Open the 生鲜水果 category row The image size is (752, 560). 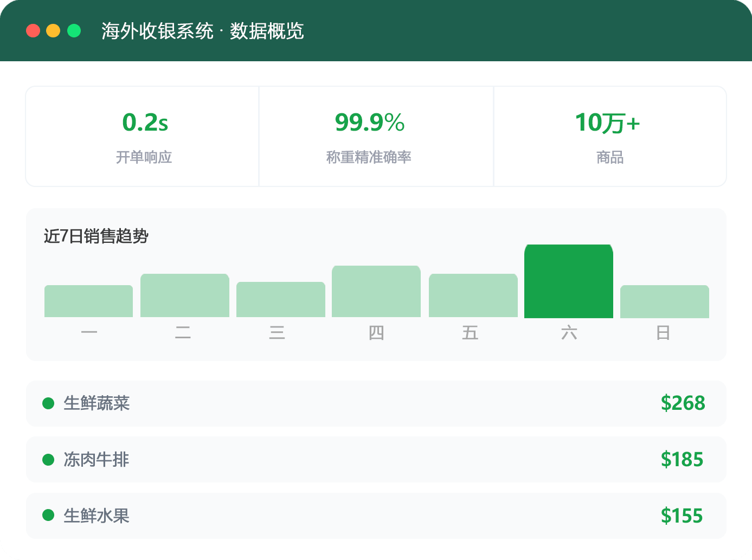(376, 516)
